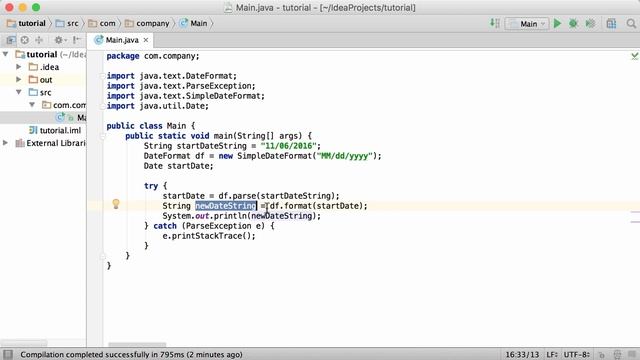Click tutorial breadcrumb in navigation bar
This screenshot has height=360, width=640.
(x=26, y=23)
